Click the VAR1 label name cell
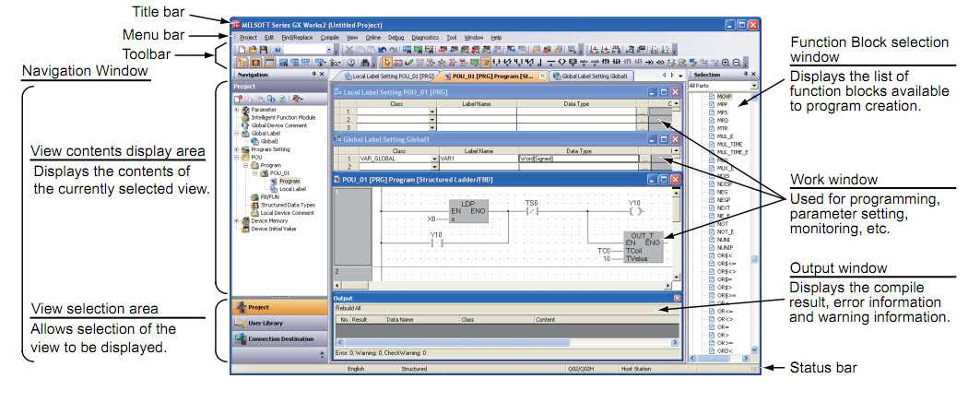The width and height of the screenshot is (980, 402). pos(478,159)
